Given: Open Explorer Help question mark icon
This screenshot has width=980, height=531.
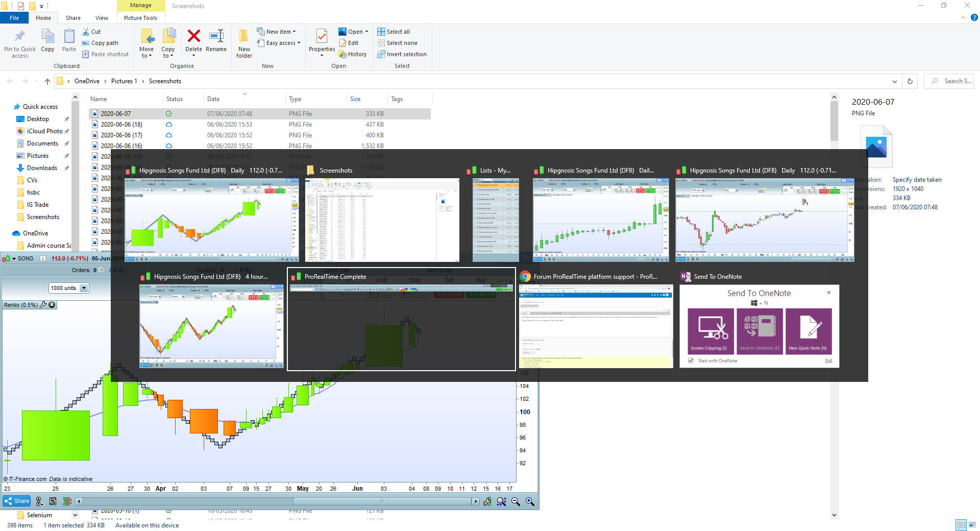Looking at the screenshot, I should point(974,17).
